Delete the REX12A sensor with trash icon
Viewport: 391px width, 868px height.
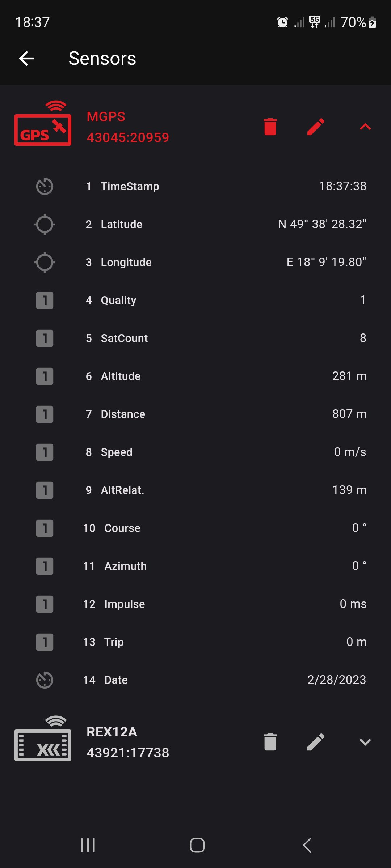(x=270, y=742)
